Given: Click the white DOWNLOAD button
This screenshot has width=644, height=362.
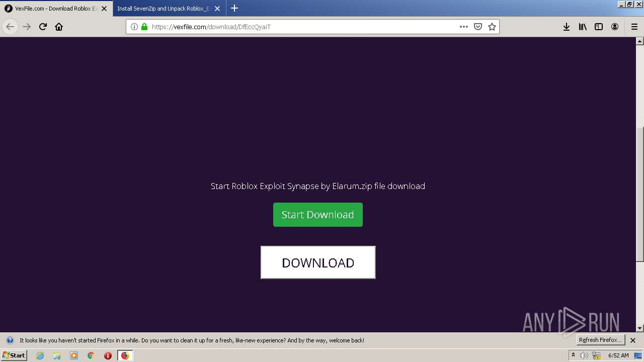Looking at the screenshot, I should click(x=318, y=262).
